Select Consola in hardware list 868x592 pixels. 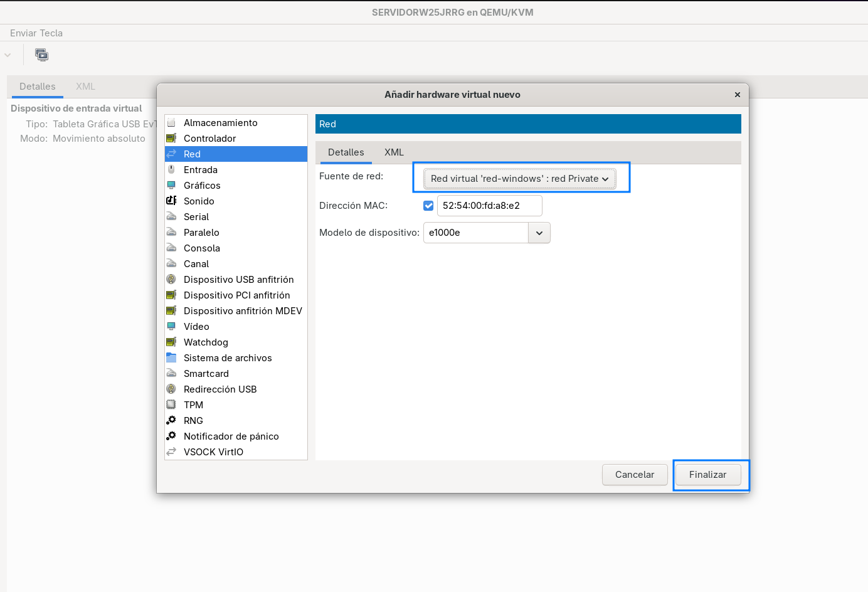click(x=236, y=248)
